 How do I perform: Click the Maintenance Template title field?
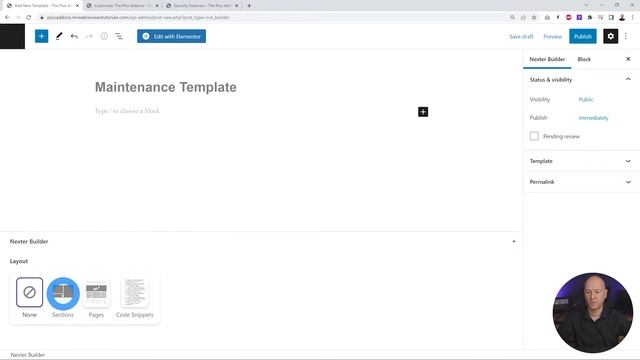(x=166, y=87)
